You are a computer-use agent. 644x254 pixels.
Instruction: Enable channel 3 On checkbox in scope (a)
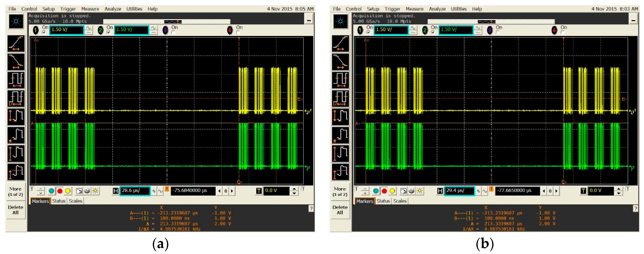174,33
